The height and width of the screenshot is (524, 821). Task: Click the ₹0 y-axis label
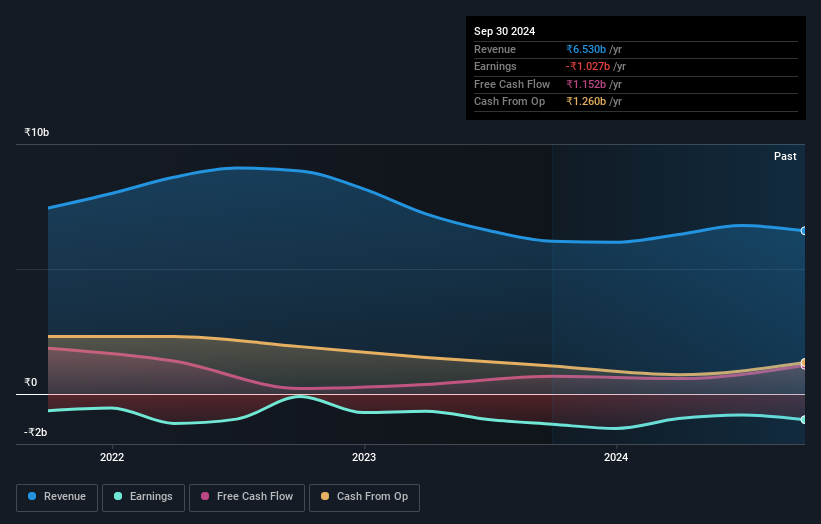(30, 383)
